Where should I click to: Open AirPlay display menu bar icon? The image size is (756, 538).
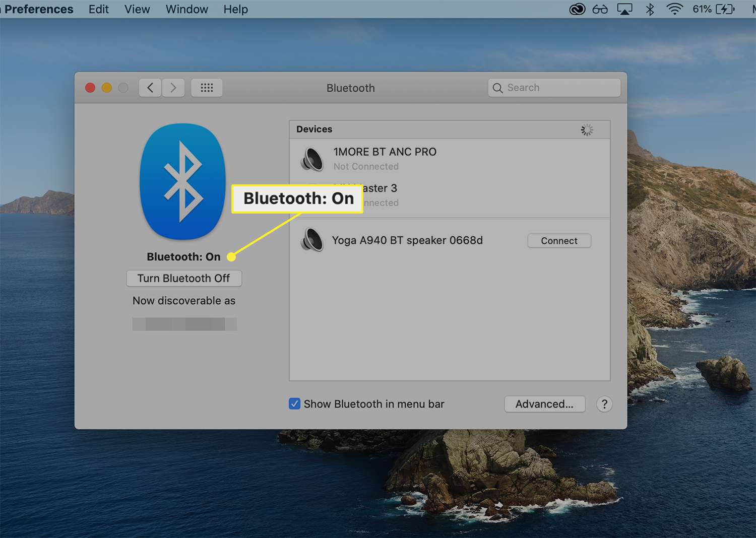point(625,9)
